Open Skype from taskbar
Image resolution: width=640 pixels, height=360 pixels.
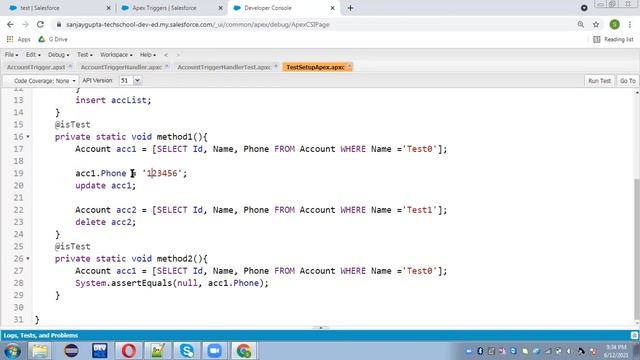click(x=187, y=351)
